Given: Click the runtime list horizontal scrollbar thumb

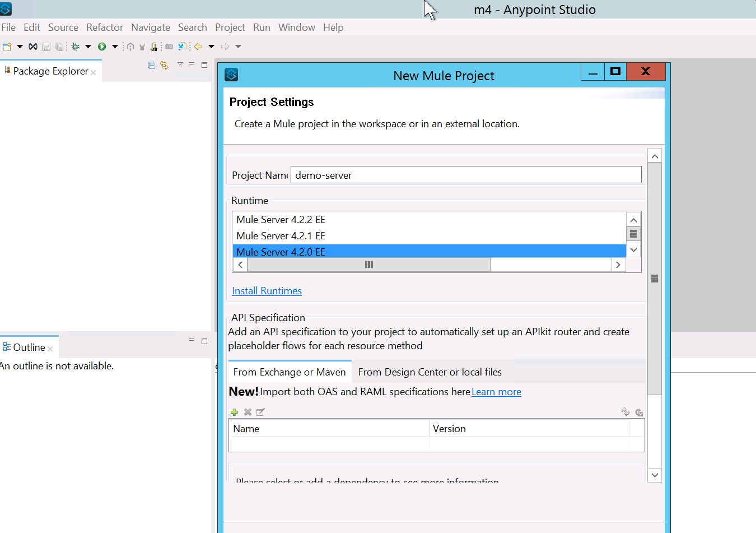Looking at the screenshot, I should [x=369, y=265].
